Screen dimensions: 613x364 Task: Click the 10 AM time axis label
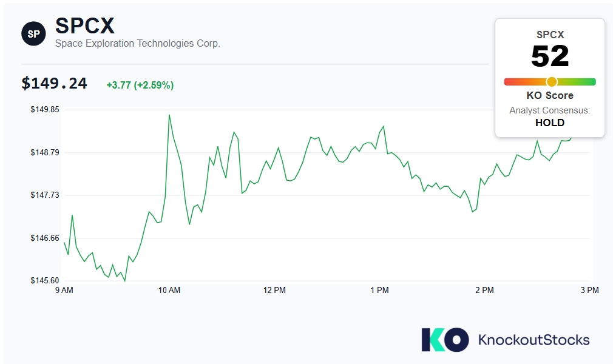pyautogui.click(x=169, y=290)
